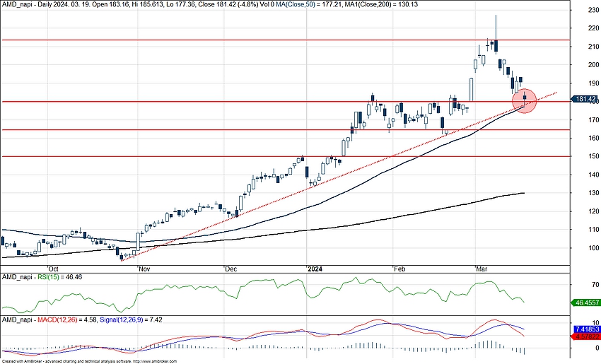Click the 110 price axis label
601x364 pixels.
[593, 230]
